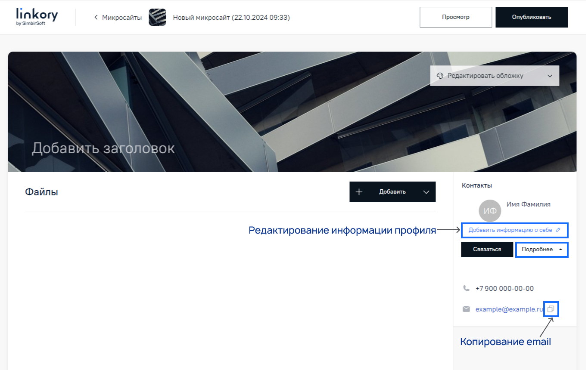The height and width of the screenshot is (370, 588).
Task: Expand the Редактировать обложку dropdown chevron
Action: (x=550, y=75)
